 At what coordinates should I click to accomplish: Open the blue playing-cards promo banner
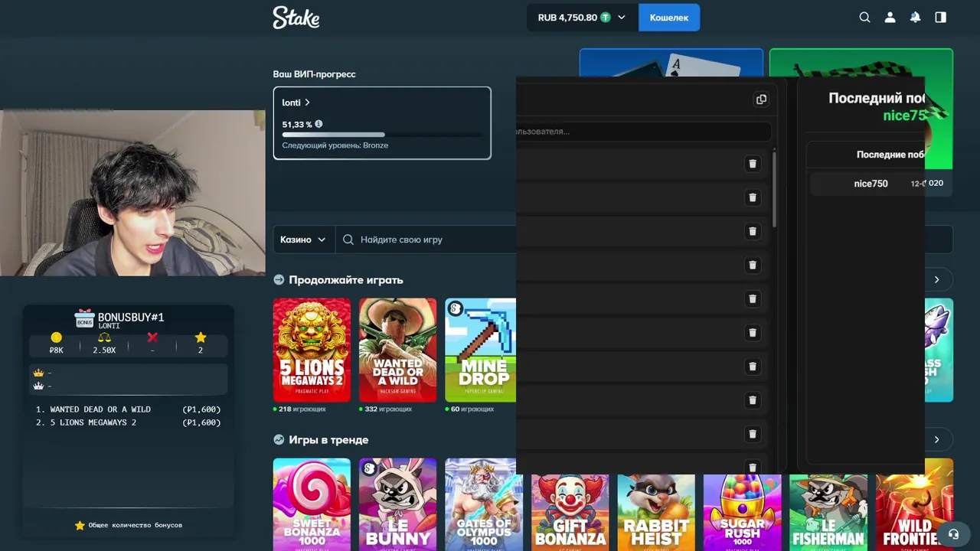(x=671, y=63)
